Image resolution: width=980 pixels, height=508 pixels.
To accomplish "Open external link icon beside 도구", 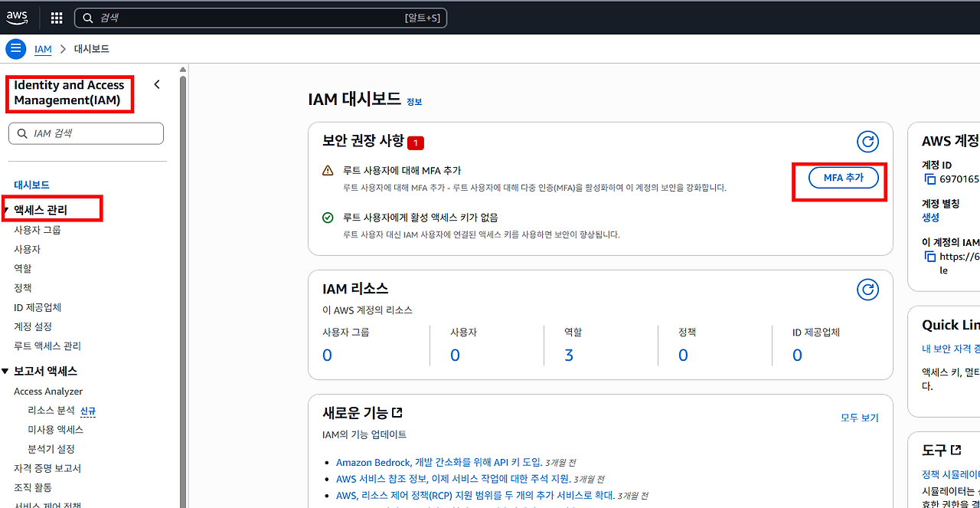I will [956, 450].
